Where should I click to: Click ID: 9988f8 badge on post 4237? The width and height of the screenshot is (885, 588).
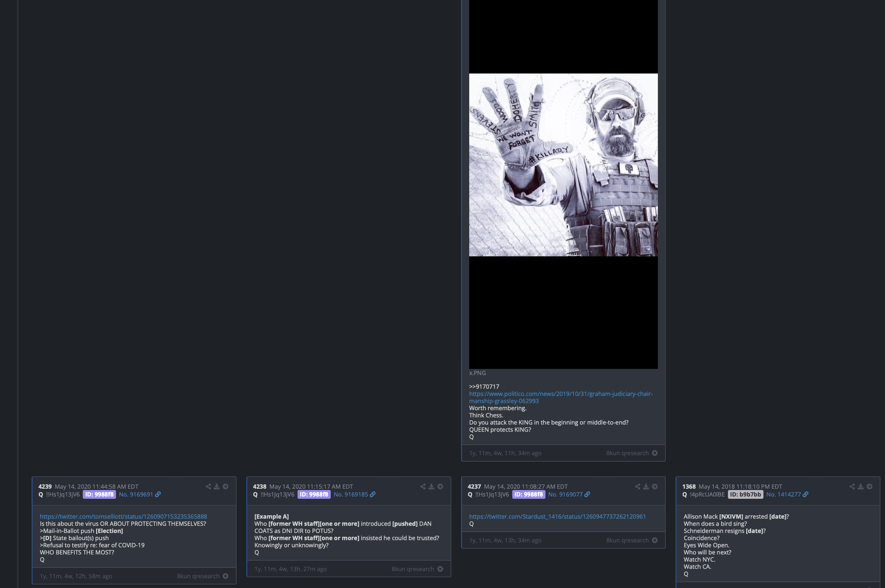(529, 494)
